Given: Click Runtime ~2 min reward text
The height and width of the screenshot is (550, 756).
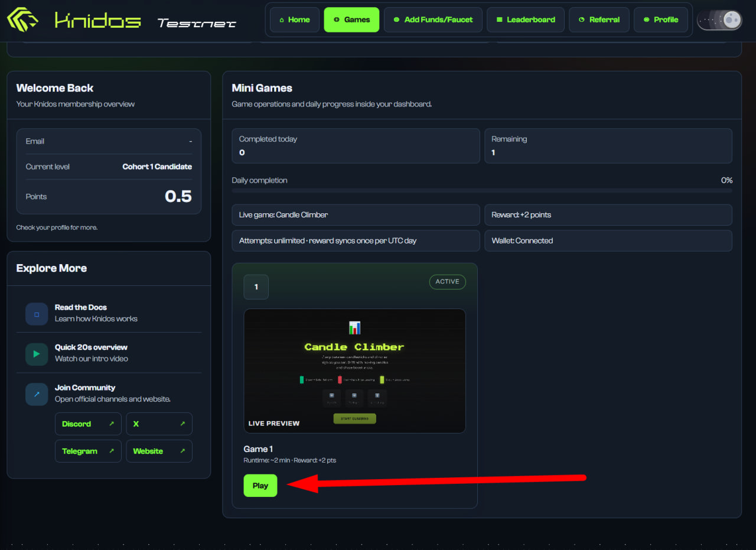Looking at the screenshot, I should [x=289, y=460].
